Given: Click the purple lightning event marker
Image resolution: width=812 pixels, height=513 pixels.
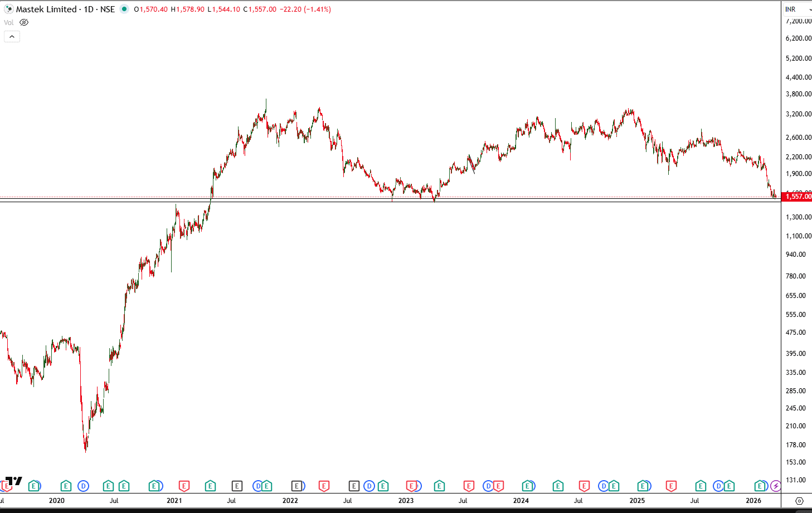Looking at the screenshot, I should tap(775, 486).
